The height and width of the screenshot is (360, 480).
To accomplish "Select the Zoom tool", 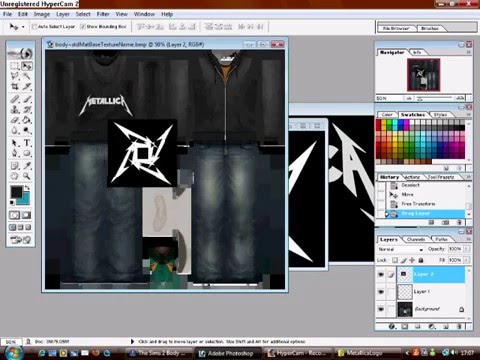I will coord(27,176).
